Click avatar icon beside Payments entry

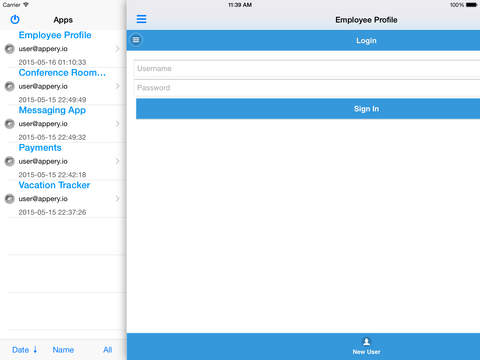click(x=10, y=161)
